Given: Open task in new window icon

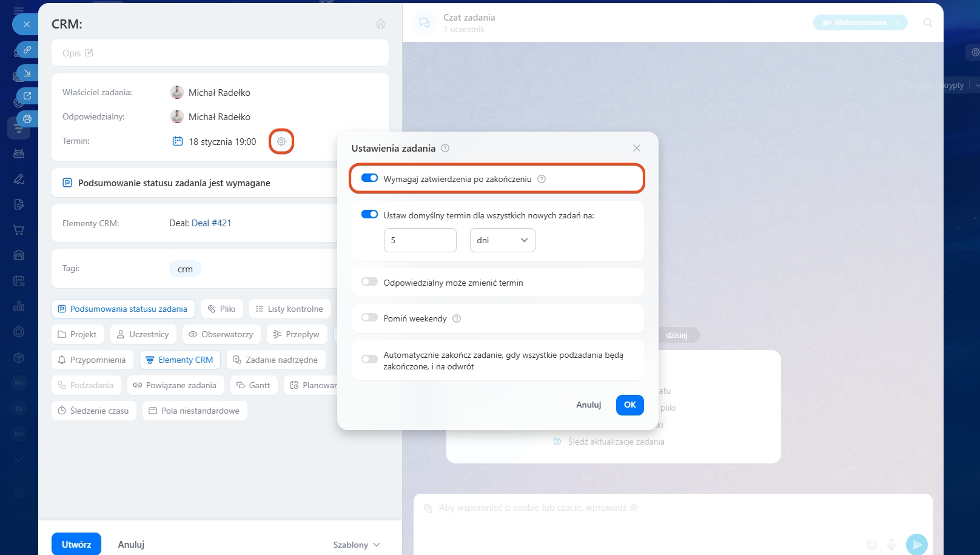Looking at the screenshot, I should pyautogui.click(x=27, y=96).
